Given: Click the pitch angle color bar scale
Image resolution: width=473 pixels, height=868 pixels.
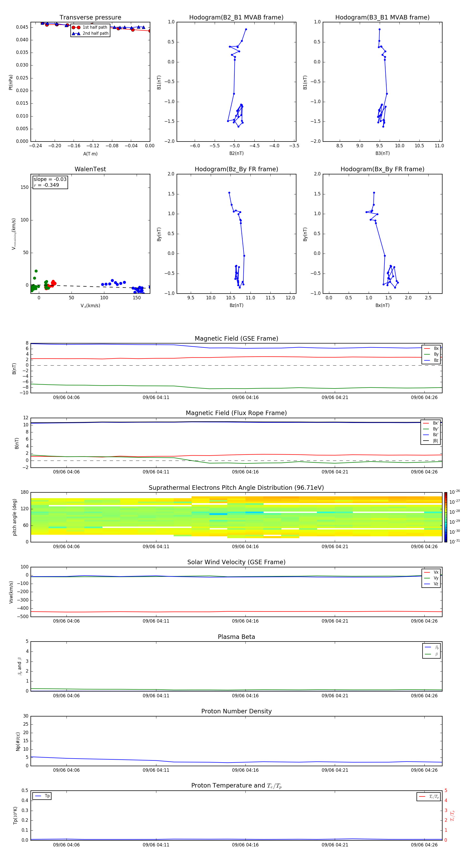Looking at the screenshot, I should (446, 517).
